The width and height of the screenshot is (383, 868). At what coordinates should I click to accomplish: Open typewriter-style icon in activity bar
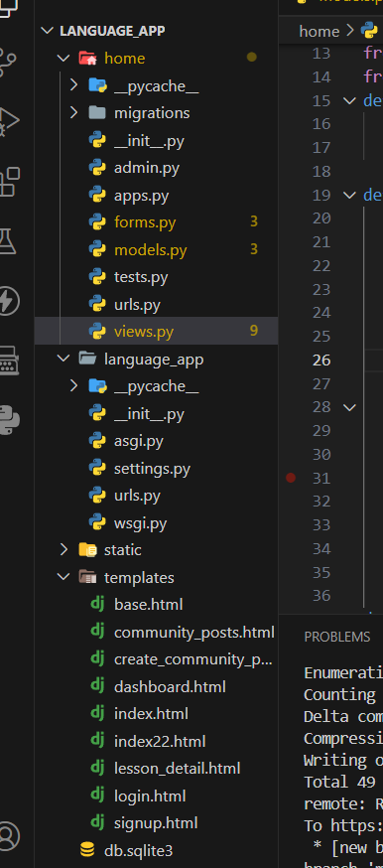[x=8, y=361]
